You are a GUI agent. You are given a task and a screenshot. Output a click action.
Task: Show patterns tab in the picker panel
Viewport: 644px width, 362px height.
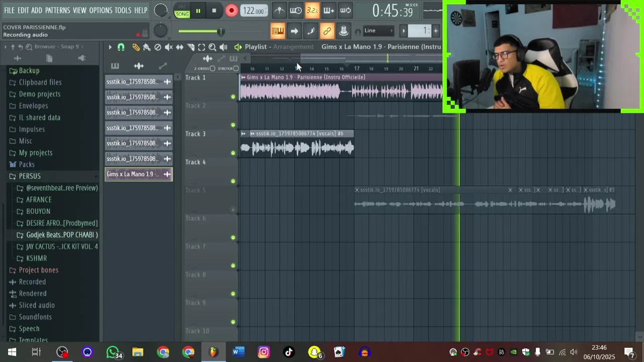pyautogui.click(x=115, y=66)
